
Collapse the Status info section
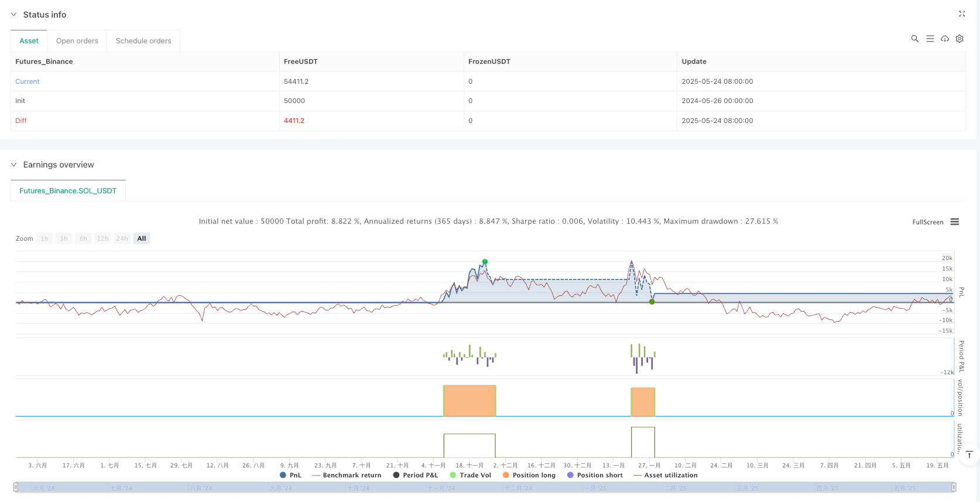[13, 15]
